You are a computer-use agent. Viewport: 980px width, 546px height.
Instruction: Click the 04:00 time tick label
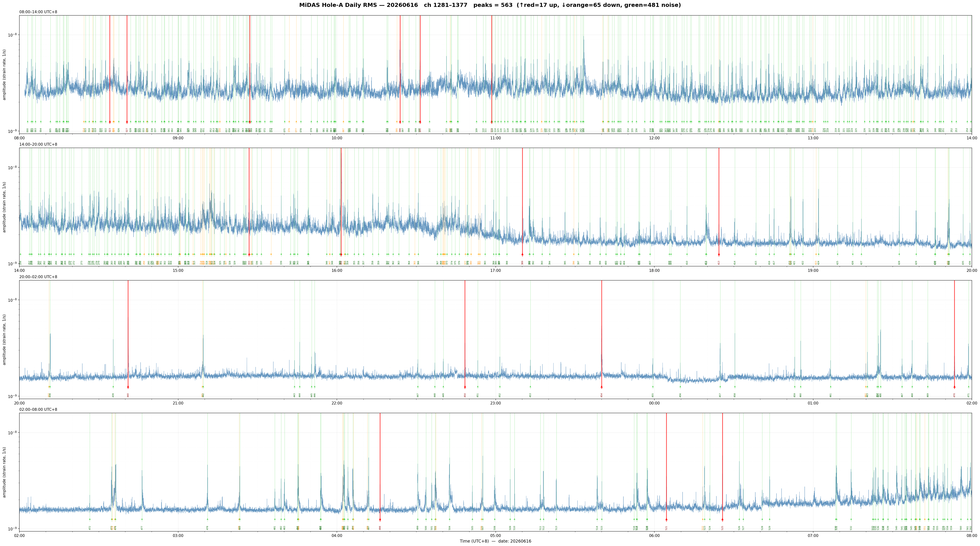(337, 535)
